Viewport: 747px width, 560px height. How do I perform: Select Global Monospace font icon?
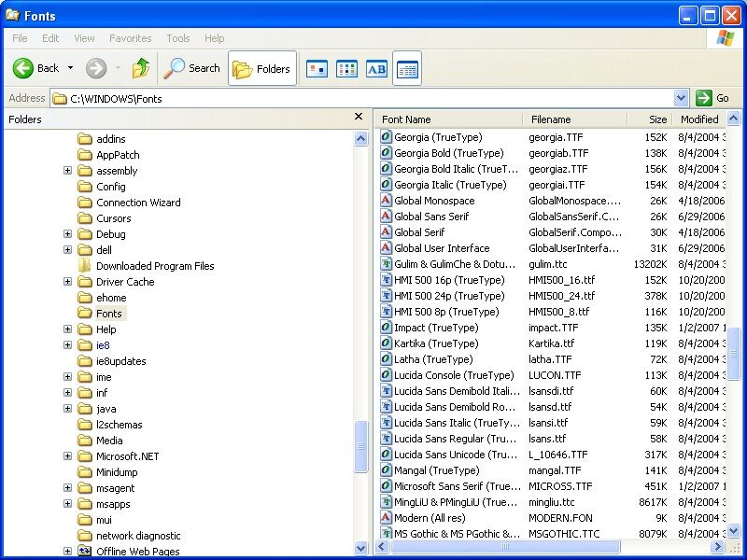[386, 201]
